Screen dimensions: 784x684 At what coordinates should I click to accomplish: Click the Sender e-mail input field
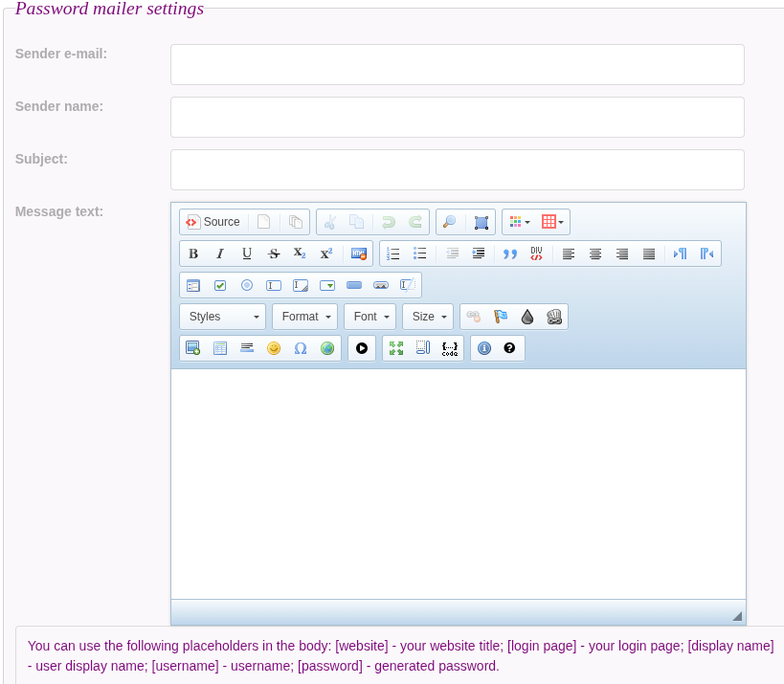point(458,64)
